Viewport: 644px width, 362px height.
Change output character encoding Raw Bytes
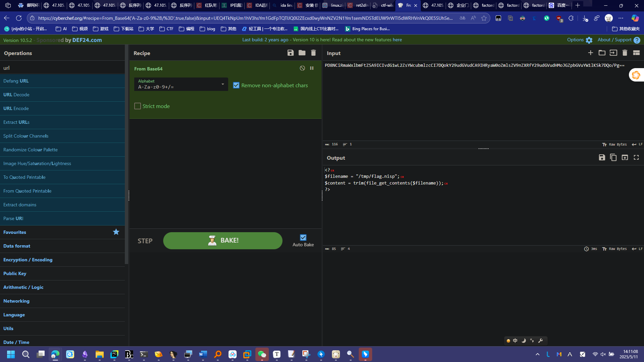614,249
